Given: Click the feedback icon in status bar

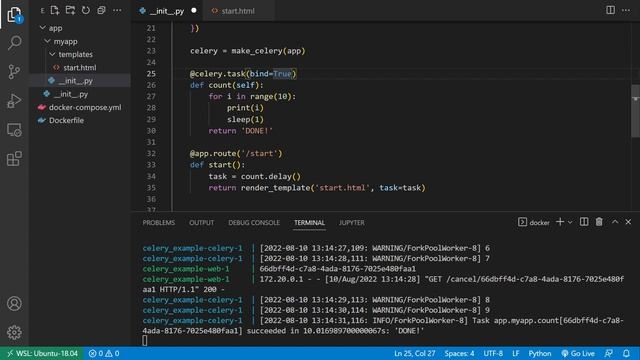Looking at the screenshot, I should tap(609, 353).
